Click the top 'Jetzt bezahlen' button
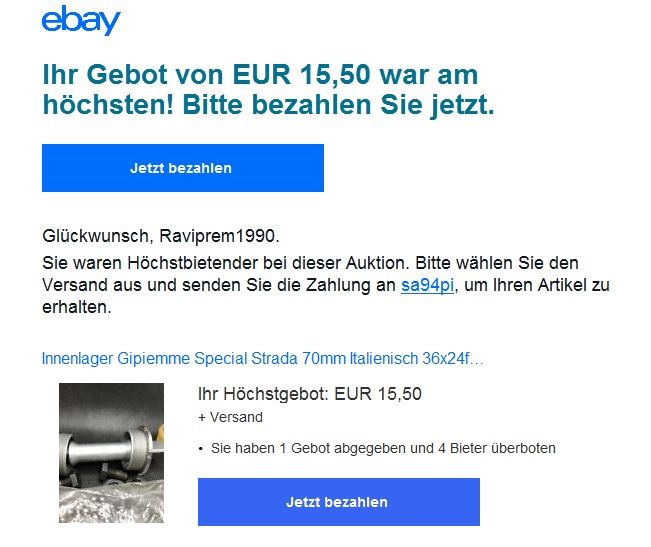651x547 pixels. click(x=183, y=168)
